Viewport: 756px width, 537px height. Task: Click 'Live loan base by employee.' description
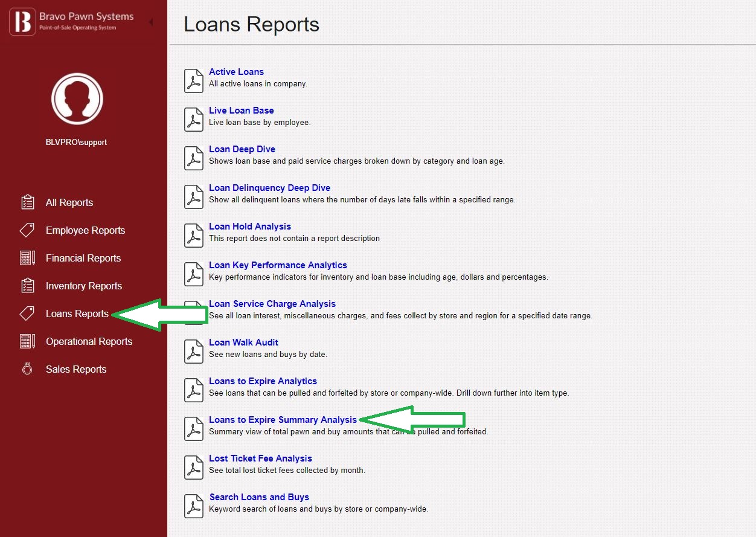(260, 123)
